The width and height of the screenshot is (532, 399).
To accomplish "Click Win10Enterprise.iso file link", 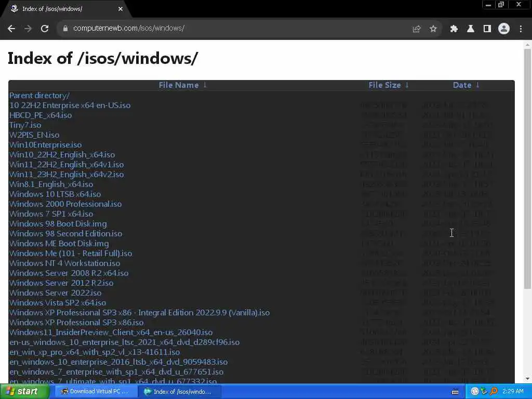I will pyautogui.click(x=46, y=145).
